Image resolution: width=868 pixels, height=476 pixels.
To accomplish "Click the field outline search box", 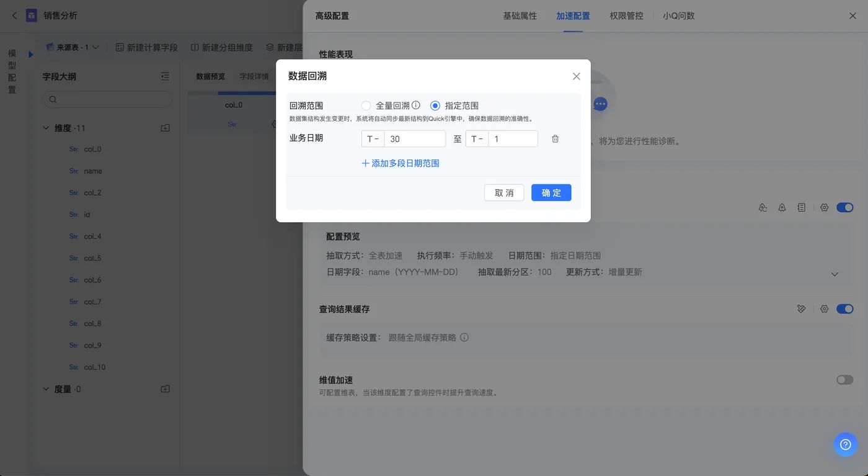I will [107, 99].
